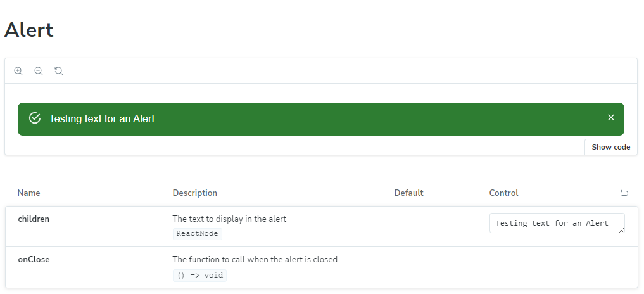
Task: Select the children prop name
Action: 34,219
